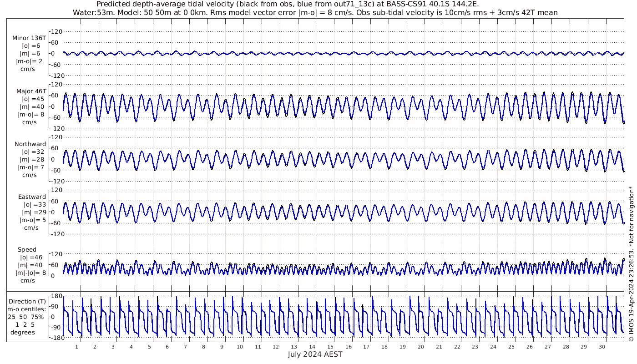Select the 'July 2024 AEST' axis title

[315, 354]
